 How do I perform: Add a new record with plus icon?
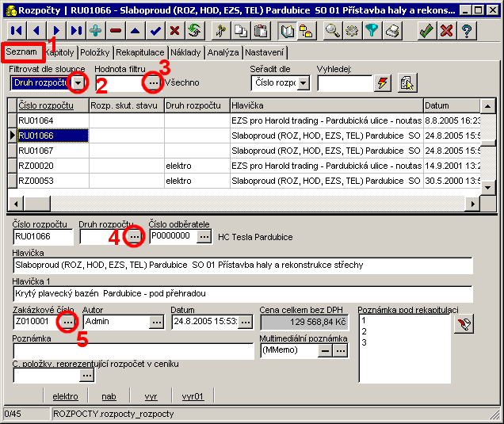click(x=95, y=31)
